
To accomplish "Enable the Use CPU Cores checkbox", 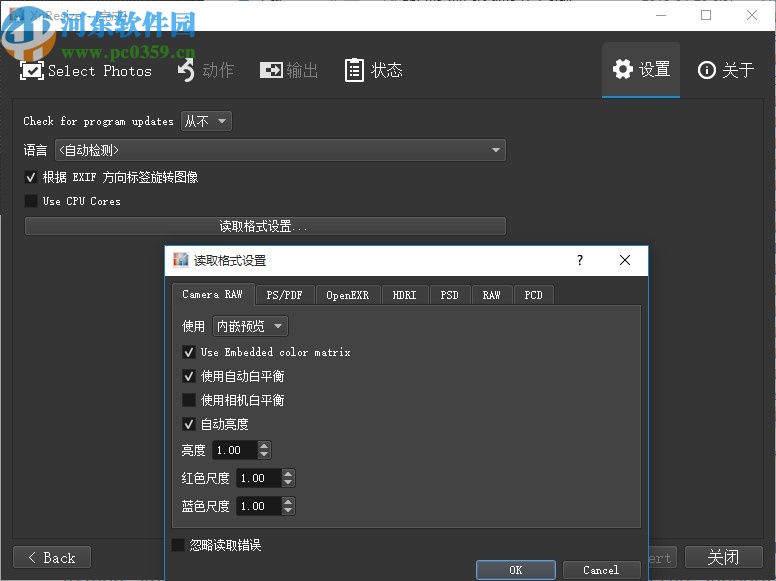I will click(31, 201).
